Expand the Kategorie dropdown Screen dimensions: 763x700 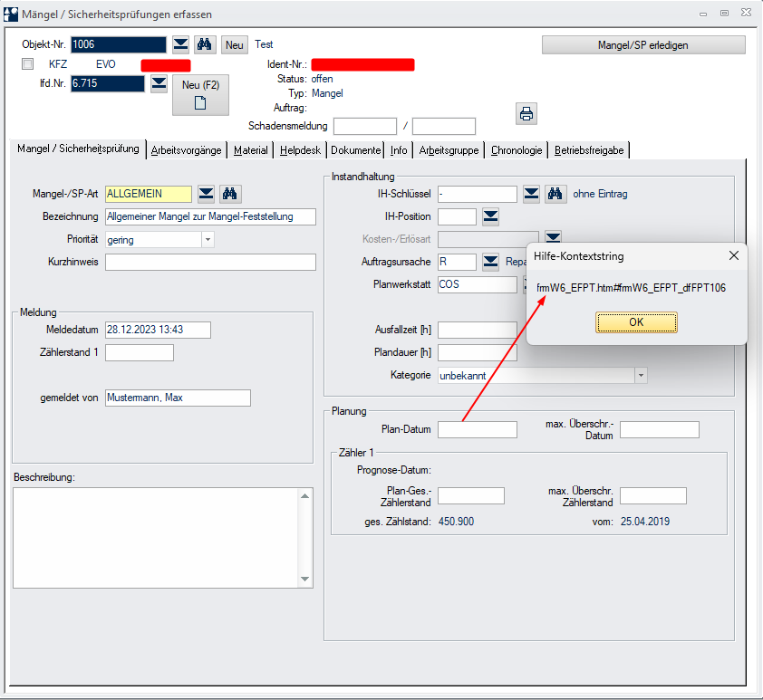click(x=641, y=375)
